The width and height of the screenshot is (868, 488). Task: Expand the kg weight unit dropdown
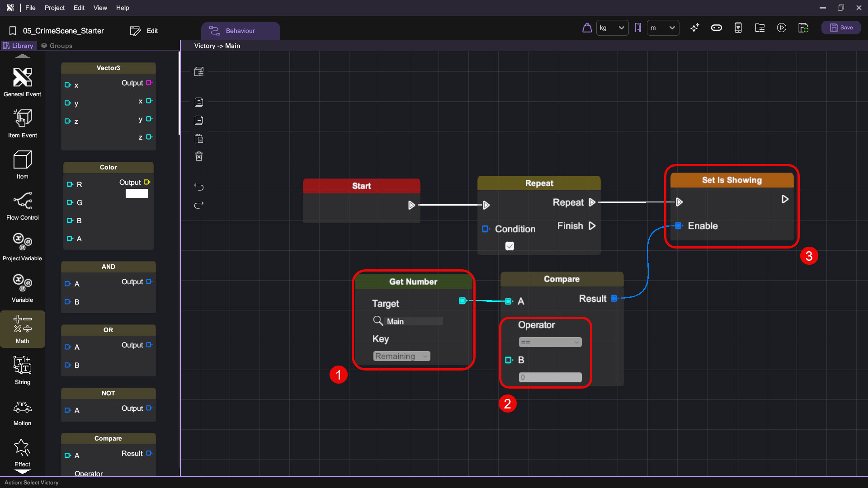[x=612, y=28]
